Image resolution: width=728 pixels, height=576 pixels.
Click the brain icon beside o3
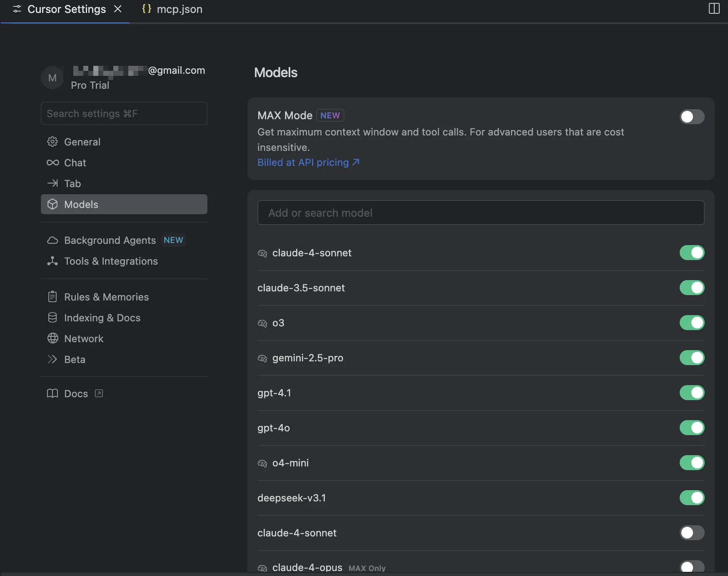tap(262, 323)
